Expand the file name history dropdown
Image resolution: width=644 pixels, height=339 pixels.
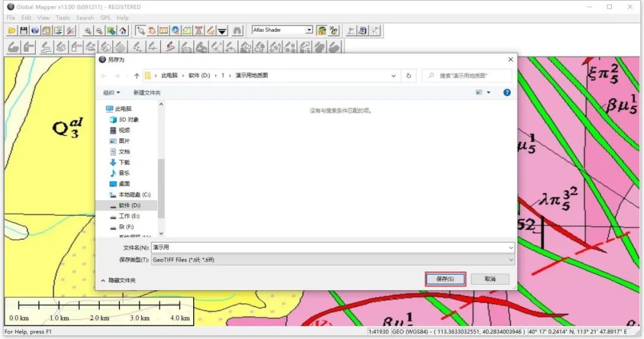coord(511,247)
